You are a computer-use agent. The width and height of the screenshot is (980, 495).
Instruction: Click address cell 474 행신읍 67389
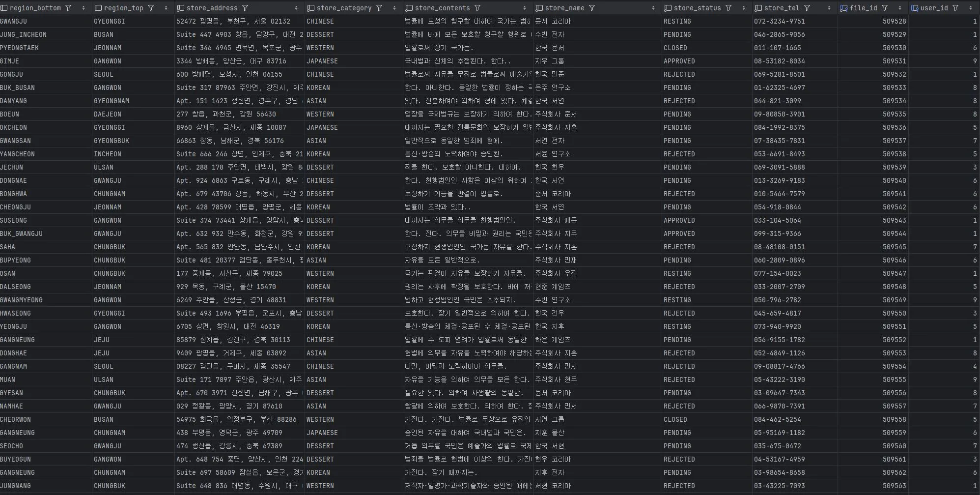(x=240, y=446)
